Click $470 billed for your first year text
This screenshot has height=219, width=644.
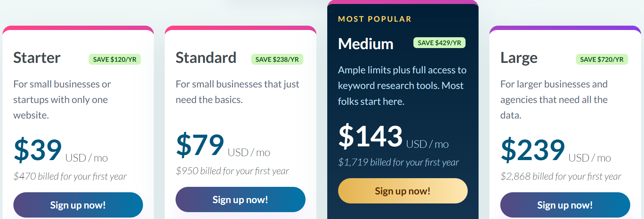[70, 176]
